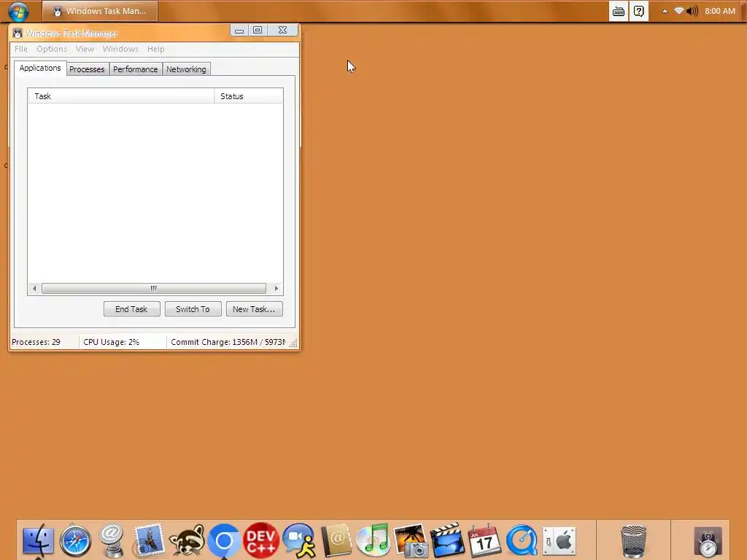Open the video chat running-man icon

point(298,540)
